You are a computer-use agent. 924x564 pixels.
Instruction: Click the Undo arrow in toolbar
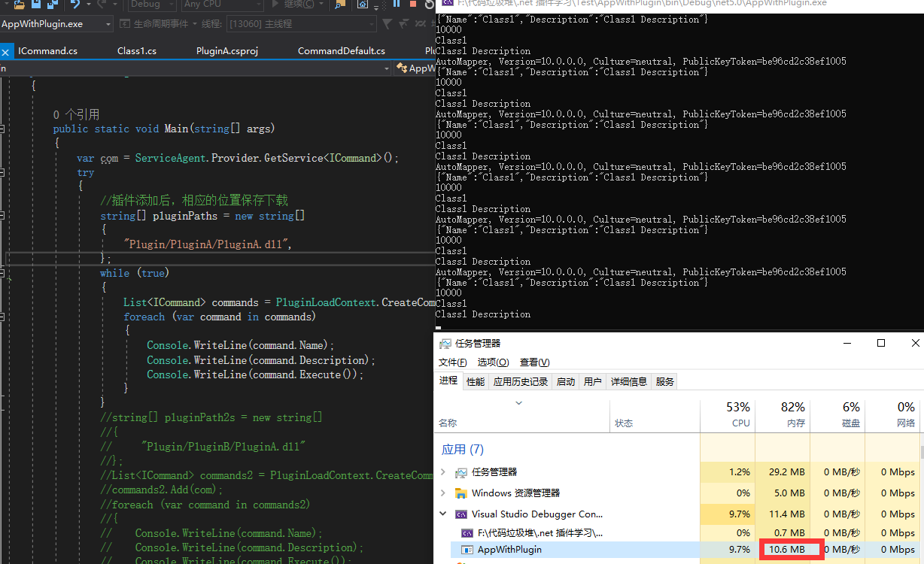coord(74,5)
